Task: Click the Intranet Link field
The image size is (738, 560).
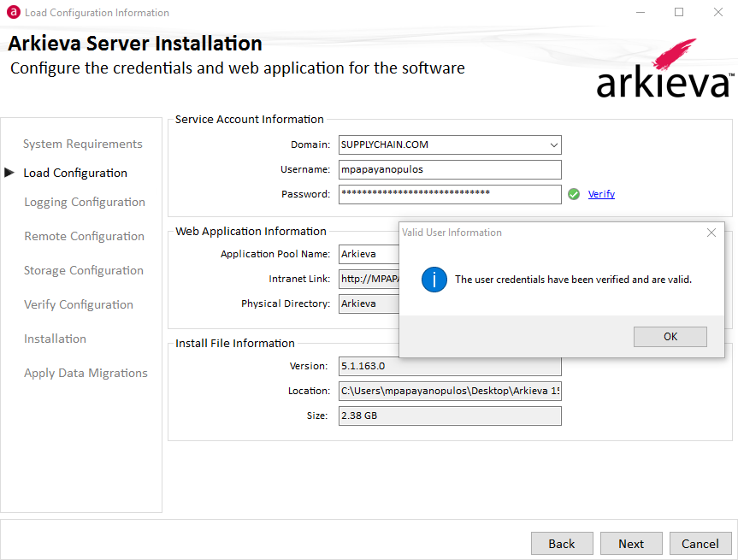Action: click(x=369, y=279)
